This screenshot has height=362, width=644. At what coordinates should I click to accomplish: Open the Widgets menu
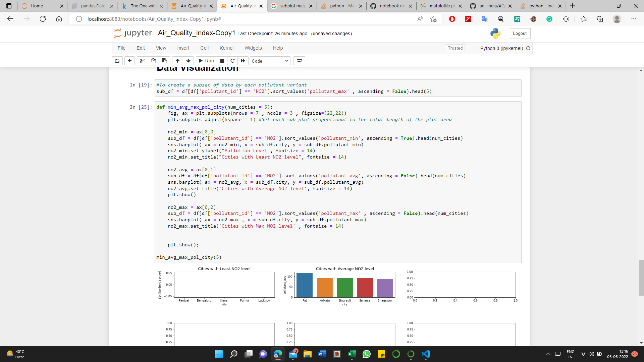pos(253,48)
